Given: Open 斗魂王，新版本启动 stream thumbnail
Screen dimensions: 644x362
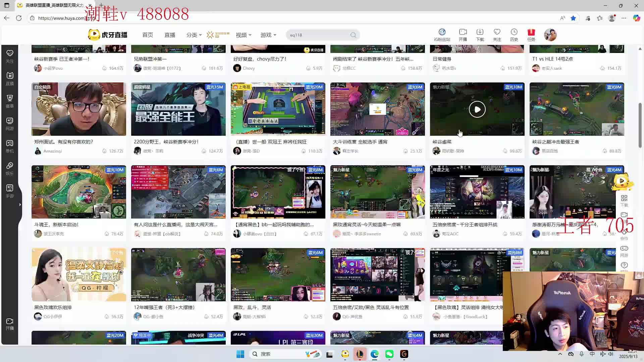Looking at the screenshot, I should (x=79, y=192).
